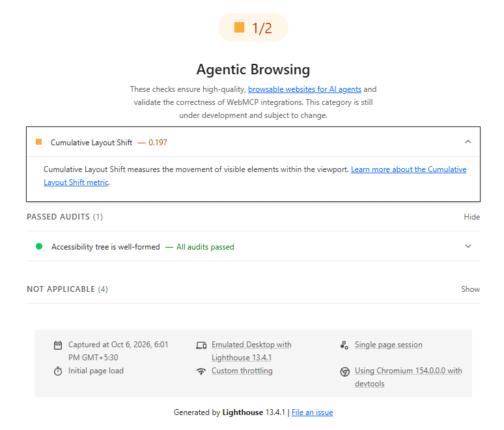This screenshot has height=430, width=504.
Task: Open Learn more about the Cumulative Layout Shift link
Action: pyautogui.click(x=408, y=169)
